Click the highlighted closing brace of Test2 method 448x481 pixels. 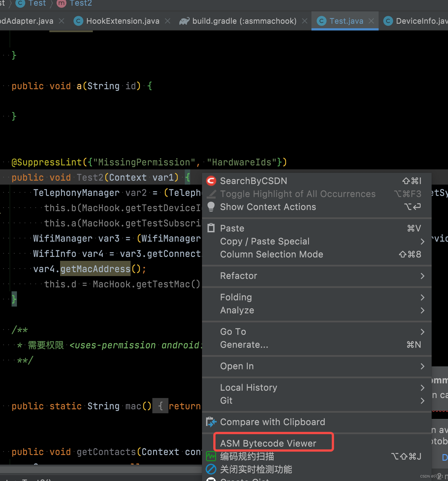(x=14, y=299)
